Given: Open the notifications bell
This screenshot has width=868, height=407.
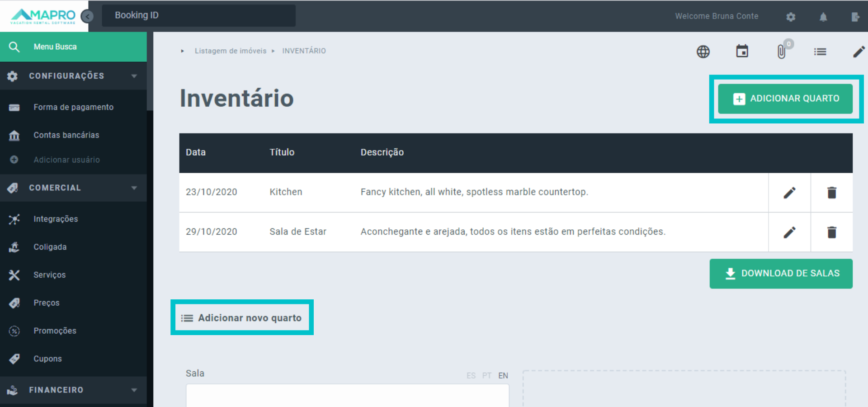Looking at the screenshot, I should [x=823, y=17].
